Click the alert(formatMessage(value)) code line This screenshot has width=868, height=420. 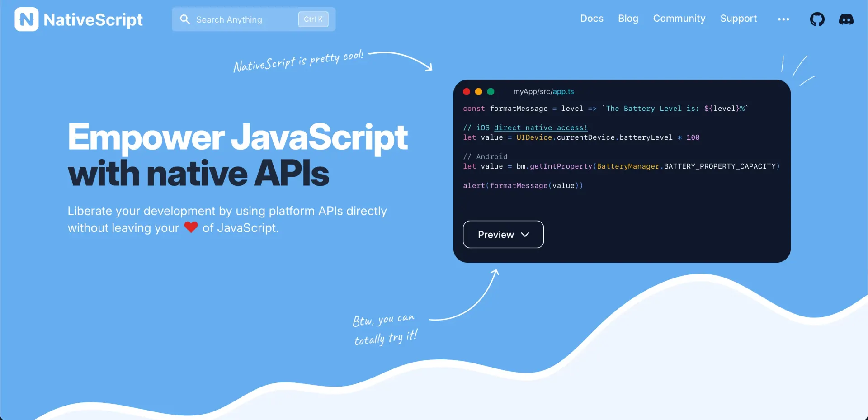pyautogui.click(x=523, y=185)
